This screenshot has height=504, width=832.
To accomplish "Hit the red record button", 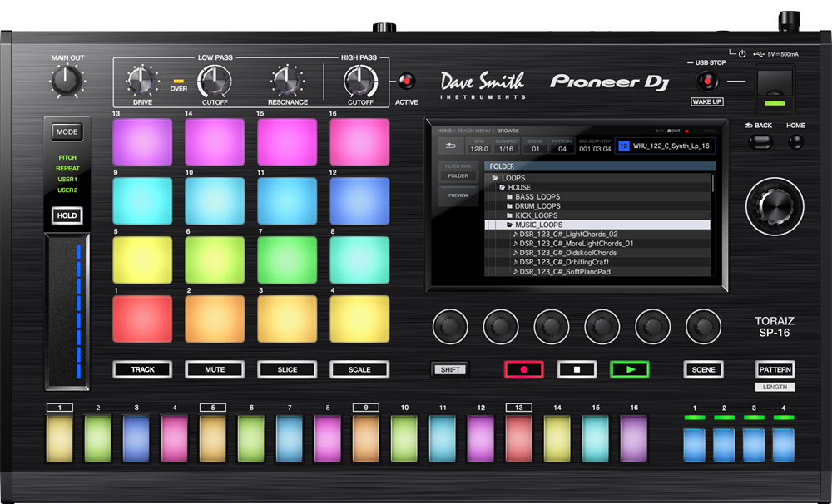I will tap(523, 369).
